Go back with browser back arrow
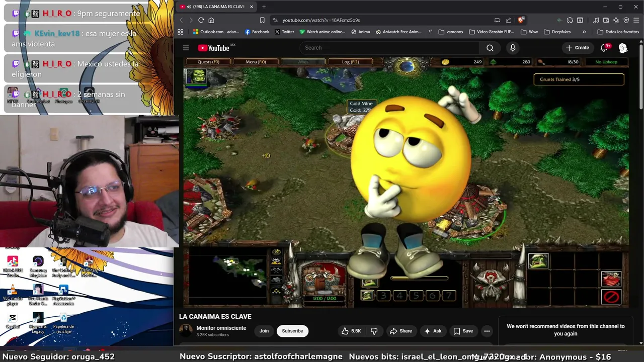 (x=182, y=20)
